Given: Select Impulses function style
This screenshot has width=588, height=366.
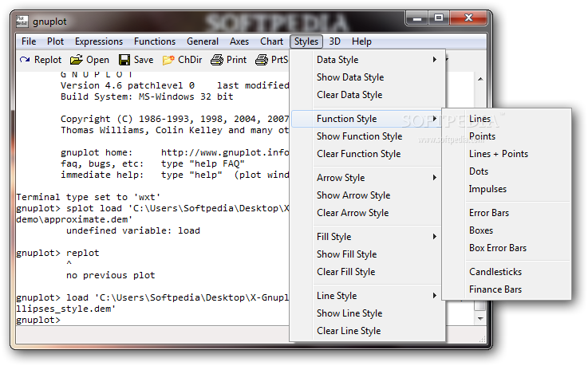Looking at the screenshot, I should (x=507, y=189).
